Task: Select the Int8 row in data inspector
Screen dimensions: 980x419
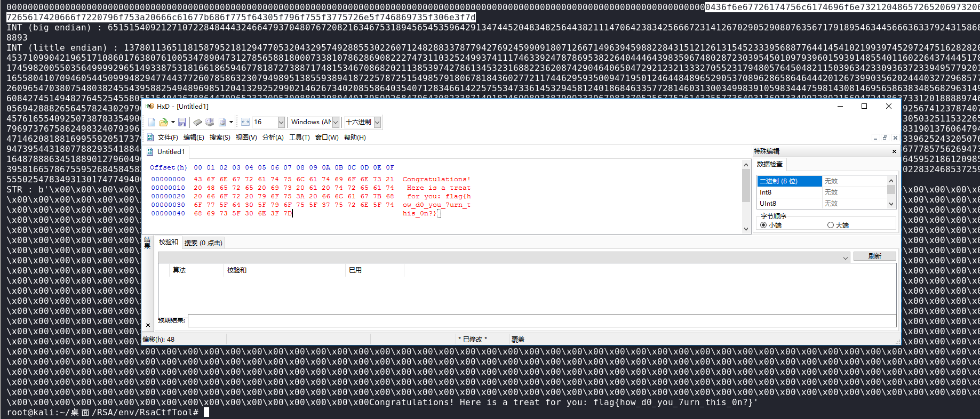Action: click(x=822, y=192)
